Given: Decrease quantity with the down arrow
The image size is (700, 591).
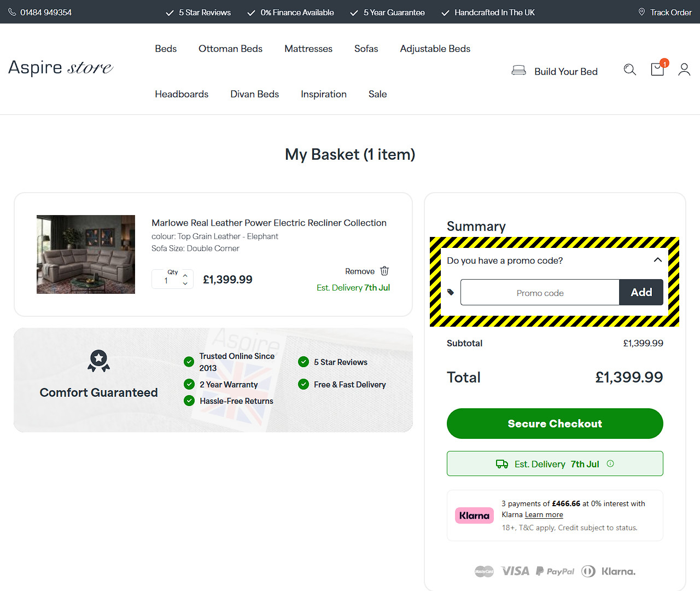Looking at the screenshot, I should click(x=185, y=283).
